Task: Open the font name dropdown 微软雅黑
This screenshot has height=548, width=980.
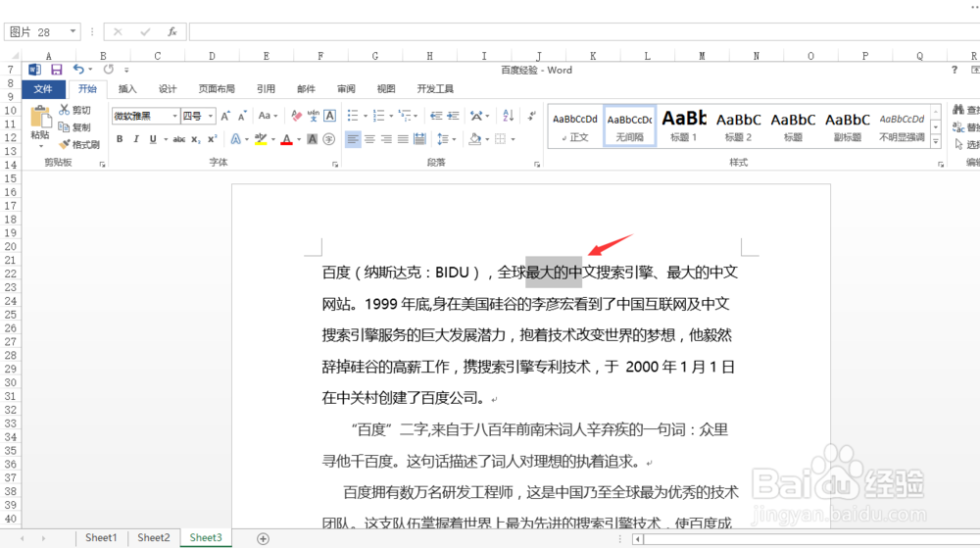Action: click(x=174, y=117)
